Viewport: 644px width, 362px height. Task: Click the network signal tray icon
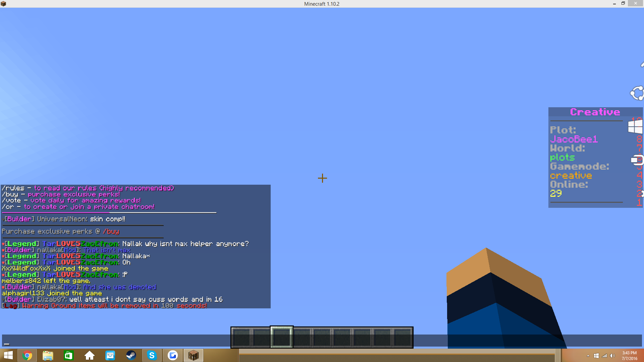point(604,356)
